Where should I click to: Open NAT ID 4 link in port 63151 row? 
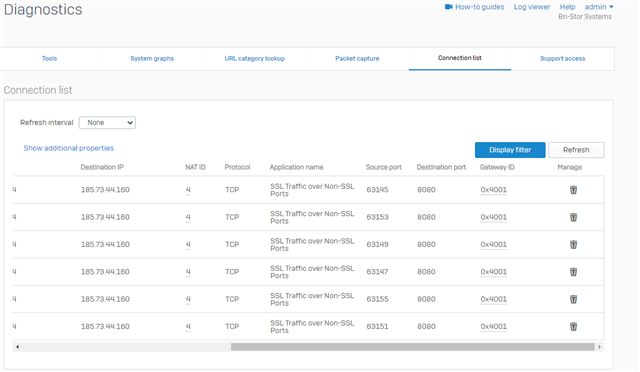click(x=188, y=327)
